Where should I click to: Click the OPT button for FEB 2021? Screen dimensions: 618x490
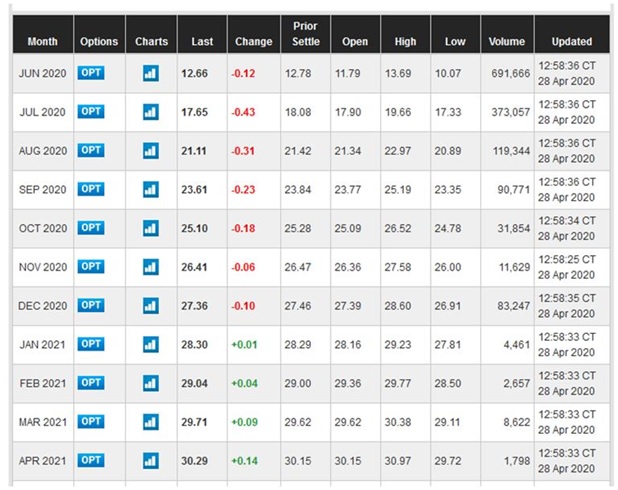coord(91,383)
